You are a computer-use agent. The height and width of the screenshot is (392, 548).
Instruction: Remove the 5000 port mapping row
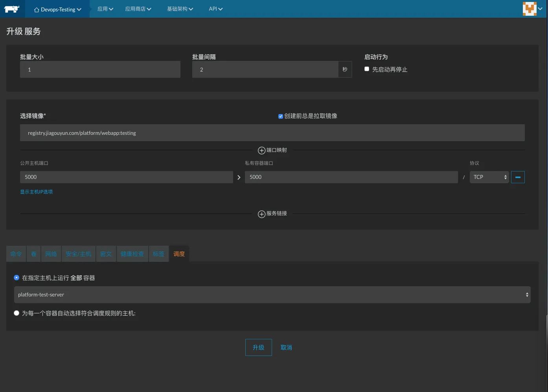coord(518,177)
